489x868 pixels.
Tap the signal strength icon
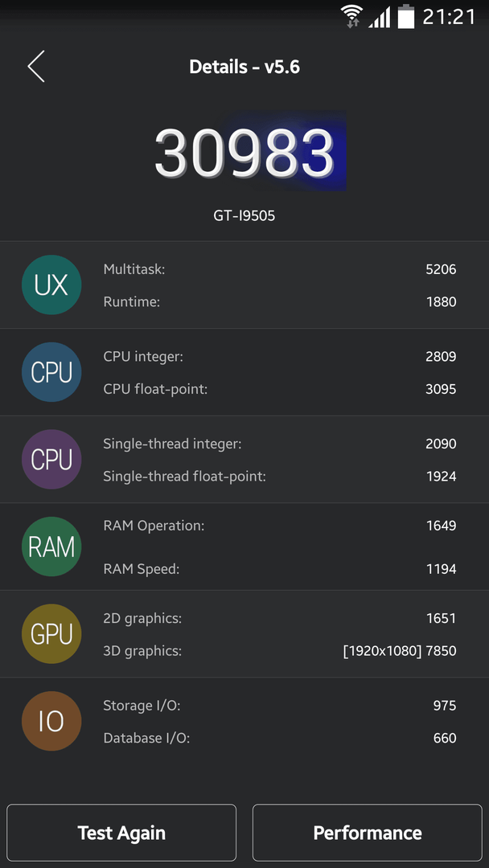coord(380,18)
